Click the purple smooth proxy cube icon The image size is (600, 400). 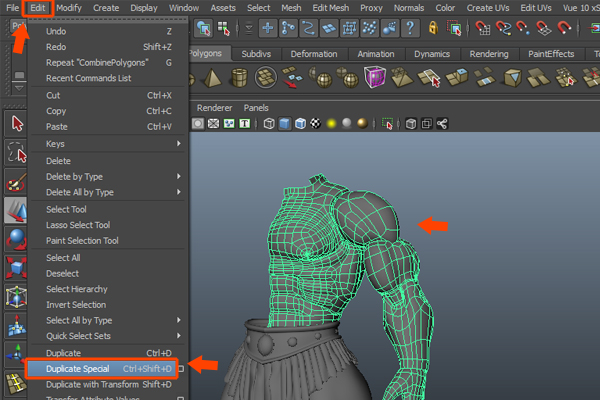[x=375, y=77]
